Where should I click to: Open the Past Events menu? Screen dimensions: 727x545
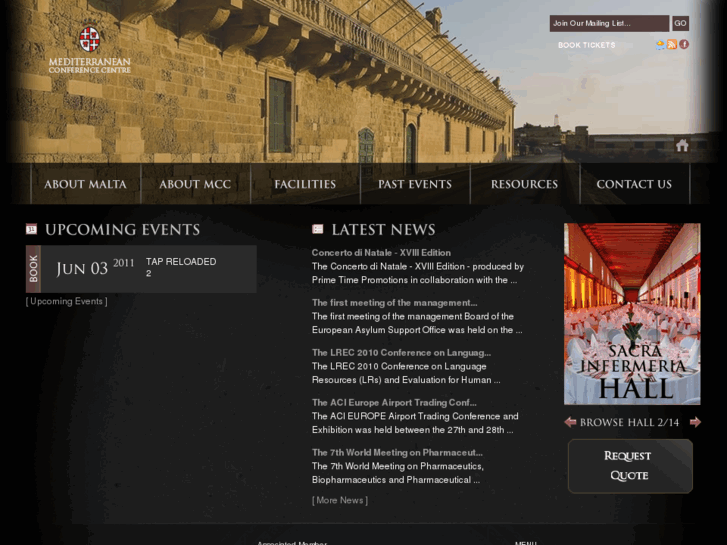[x=415, y=184]
